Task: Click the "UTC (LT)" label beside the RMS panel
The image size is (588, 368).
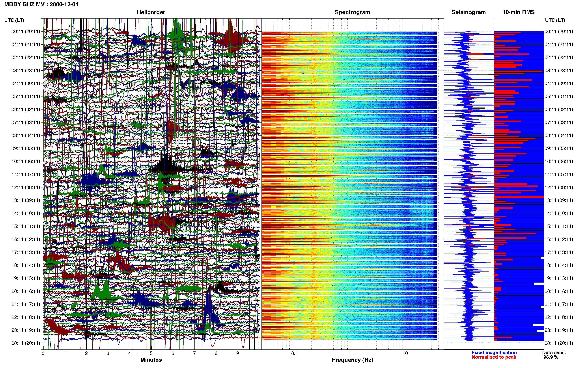Action: pos(555,20)
